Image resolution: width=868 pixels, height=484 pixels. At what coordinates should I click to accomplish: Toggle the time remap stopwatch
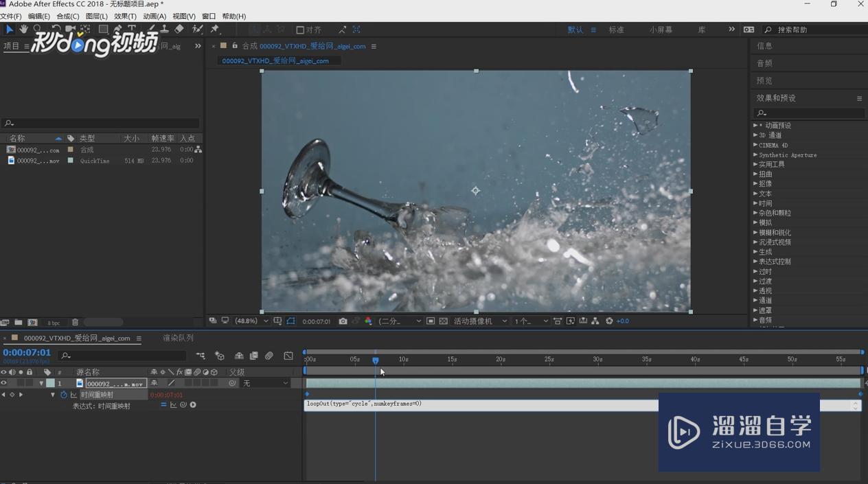(64, 395)
